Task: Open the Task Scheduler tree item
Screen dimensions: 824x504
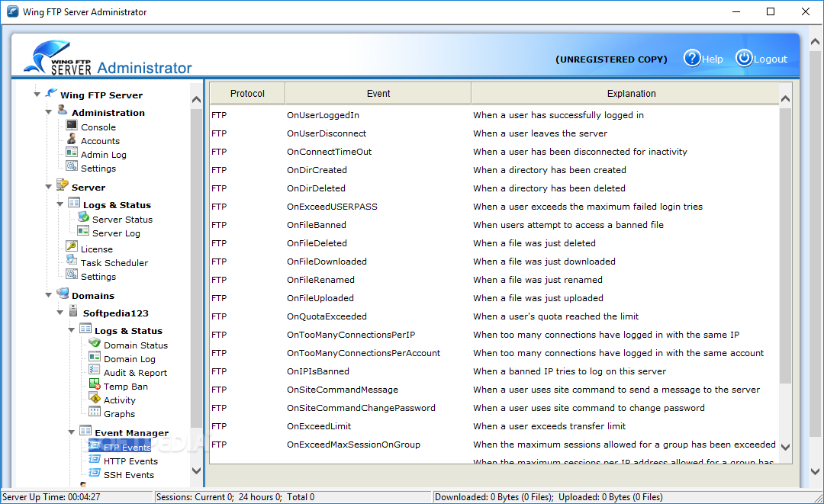Action: point(114,262)
